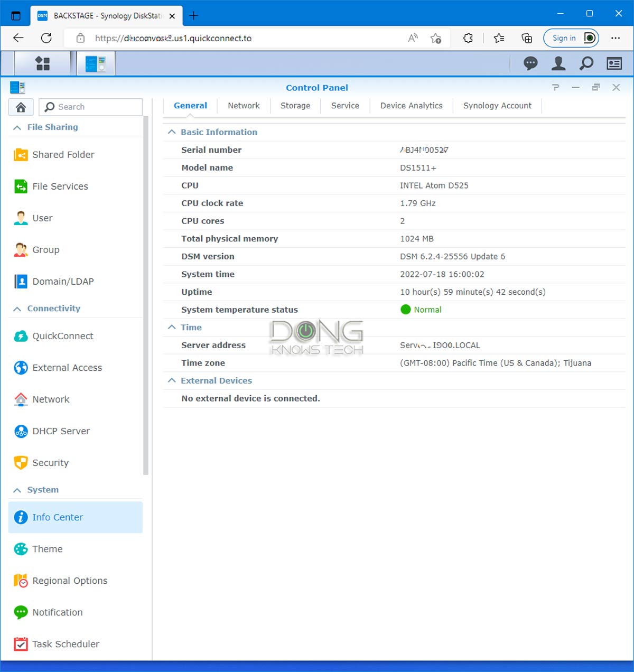Collapse the Basic Information section
The height and width of the screenshot is (672, 634).
click(x=172, y=132)
